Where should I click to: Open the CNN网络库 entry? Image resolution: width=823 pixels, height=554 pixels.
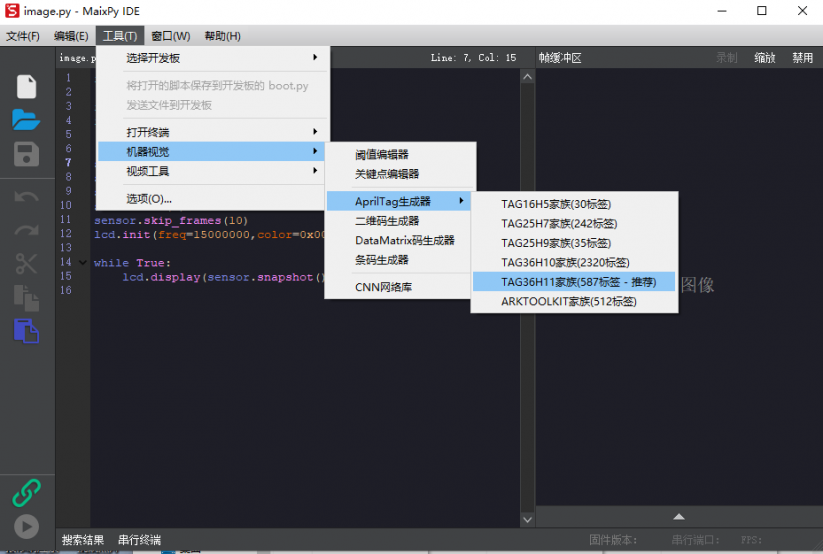coord(398,287)
